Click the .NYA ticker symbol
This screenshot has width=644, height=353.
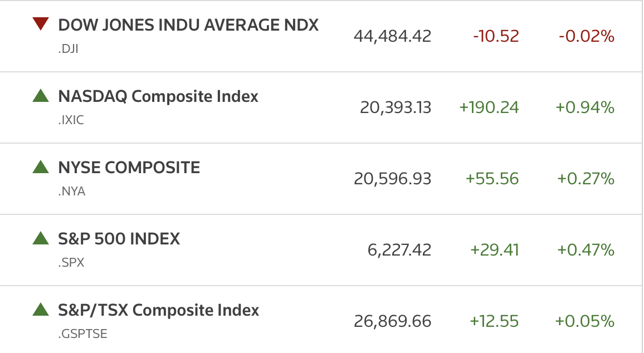point(71,192)
